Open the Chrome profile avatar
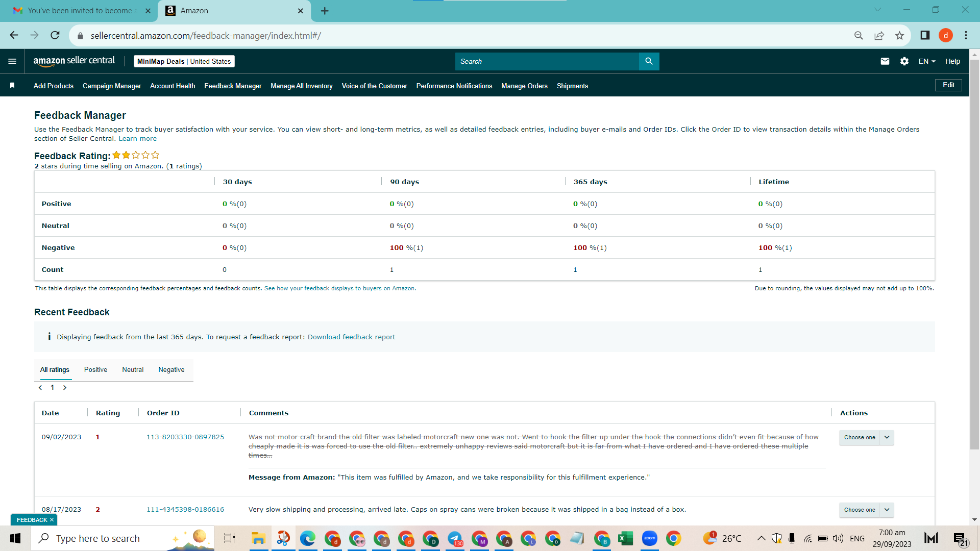This screenshot has height=551, width=980. [946, 35]
